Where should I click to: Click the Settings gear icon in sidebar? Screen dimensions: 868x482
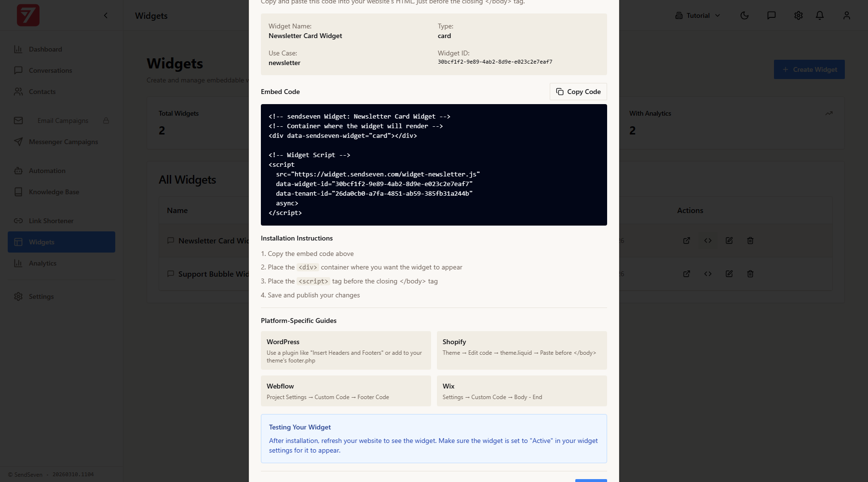(x=18, y=296)
